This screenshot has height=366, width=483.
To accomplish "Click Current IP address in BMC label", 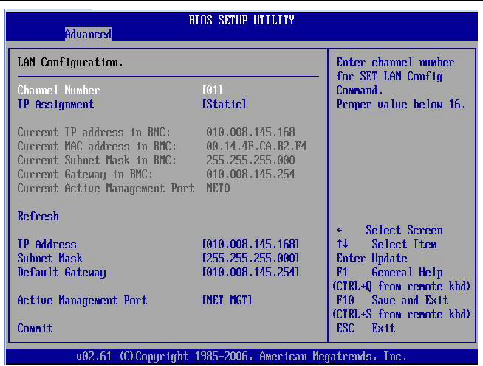I will (x=94, y=132).
